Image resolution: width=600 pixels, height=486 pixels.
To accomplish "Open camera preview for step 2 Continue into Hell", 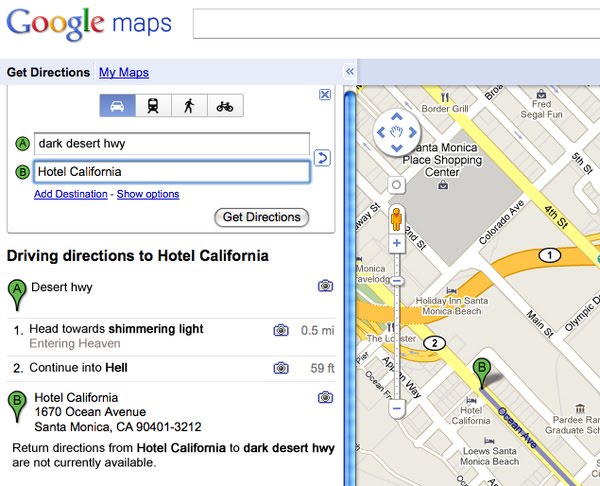I will [x=281, y=368].
